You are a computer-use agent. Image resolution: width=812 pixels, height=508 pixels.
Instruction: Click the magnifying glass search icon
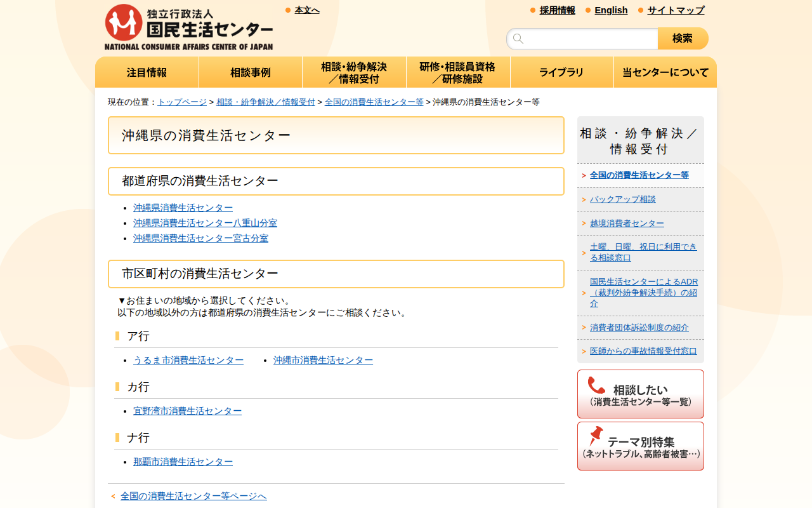tap(518, 39)
